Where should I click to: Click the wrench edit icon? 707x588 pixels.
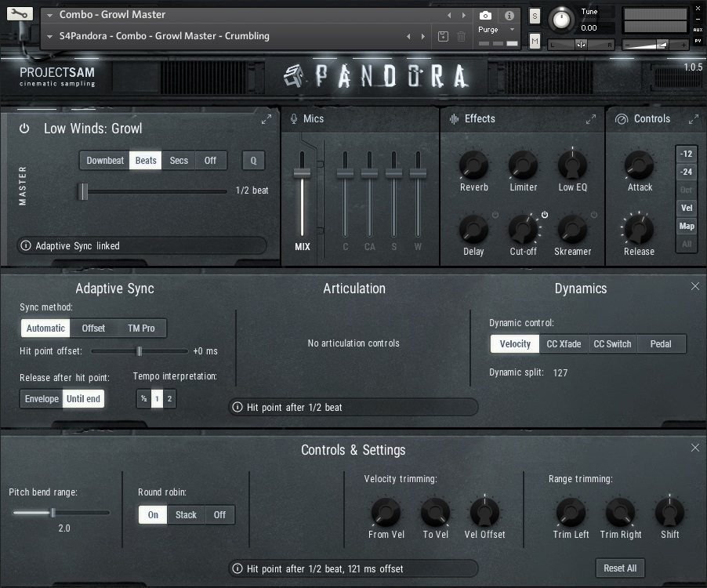20,14
